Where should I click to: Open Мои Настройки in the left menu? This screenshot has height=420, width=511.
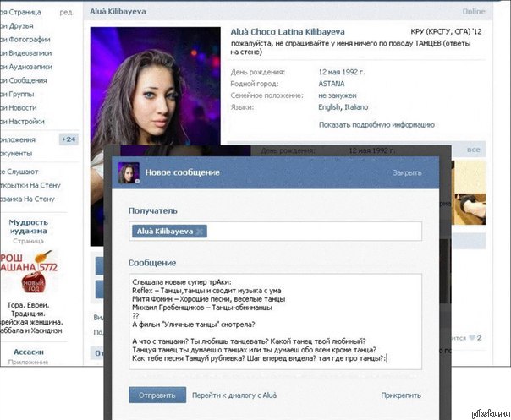tap(22, 122)
